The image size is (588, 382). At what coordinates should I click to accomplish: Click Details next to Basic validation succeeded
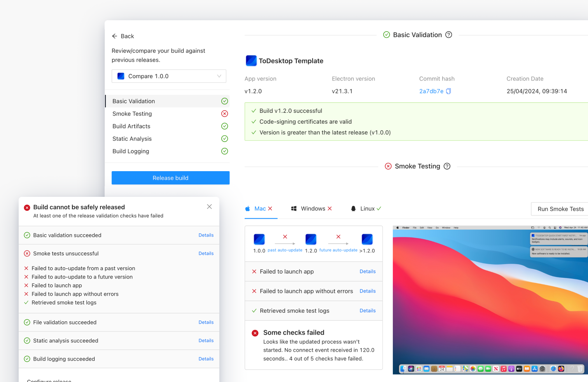[206, 235]
